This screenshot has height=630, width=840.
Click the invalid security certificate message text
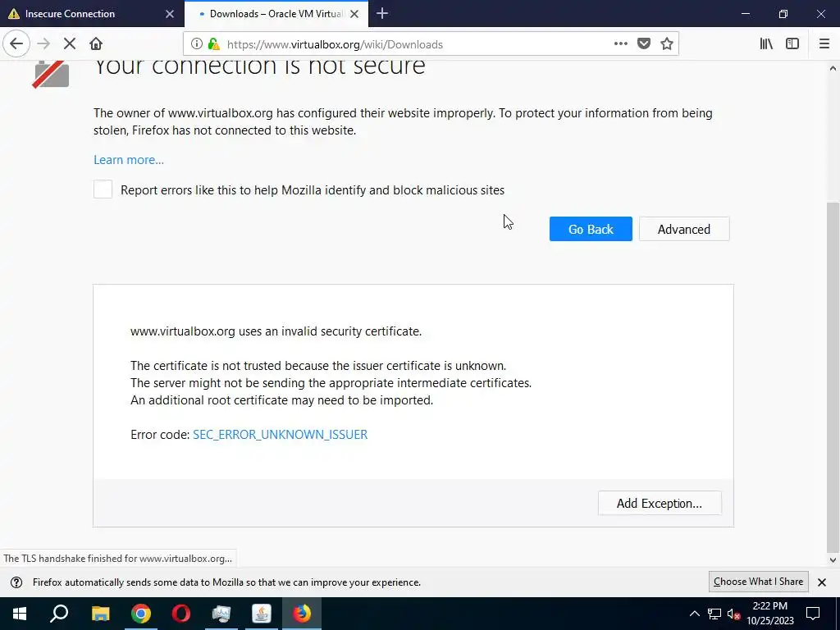click(x=276, y=331)
